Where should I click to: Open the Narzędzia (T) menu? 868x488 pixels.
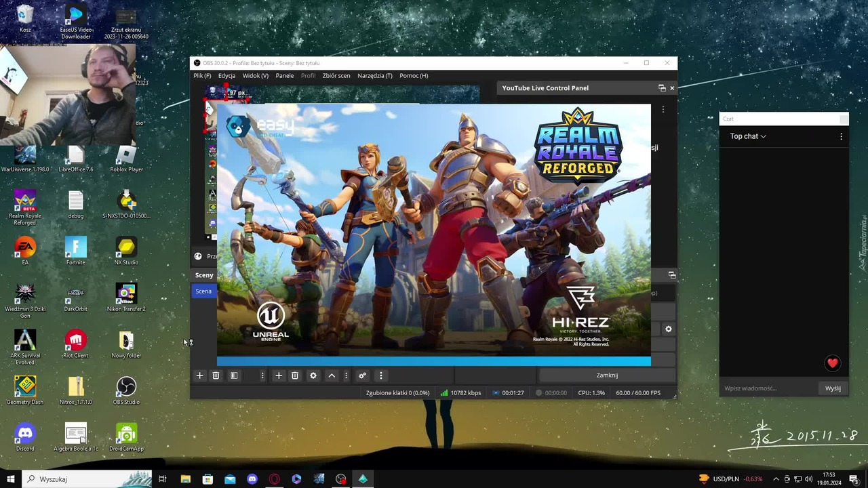(375, 76)
